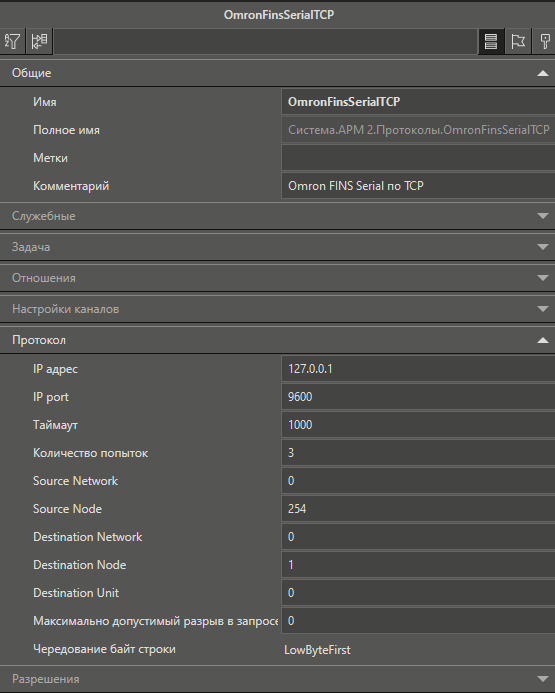
Task: Click the empty Метки field
Action: [418, 158]
